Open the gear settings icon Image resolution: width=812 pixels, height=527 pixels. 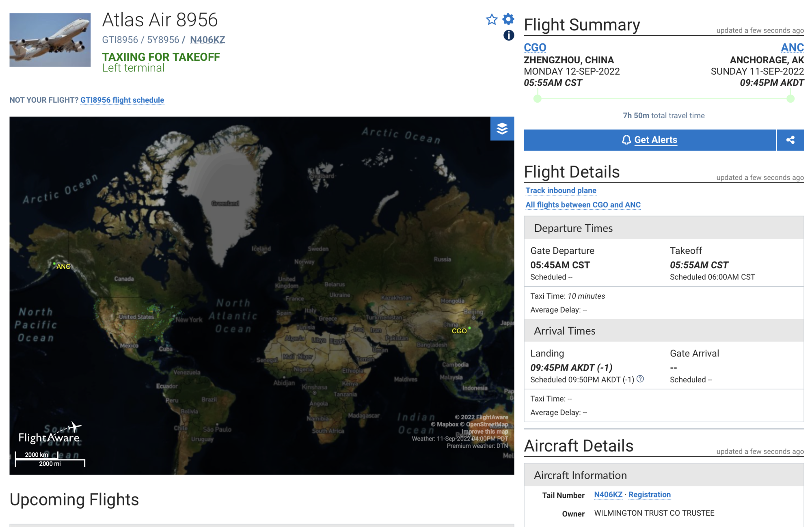pos(508,19)
